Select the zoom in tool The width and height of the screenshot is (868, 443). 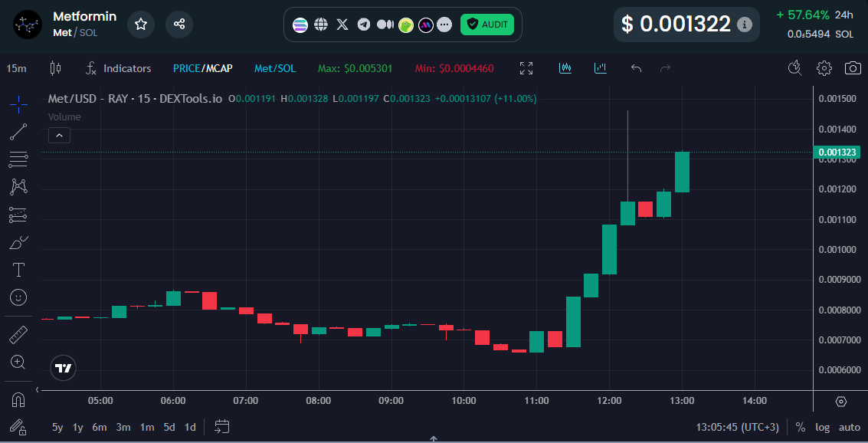pos(18,363)
